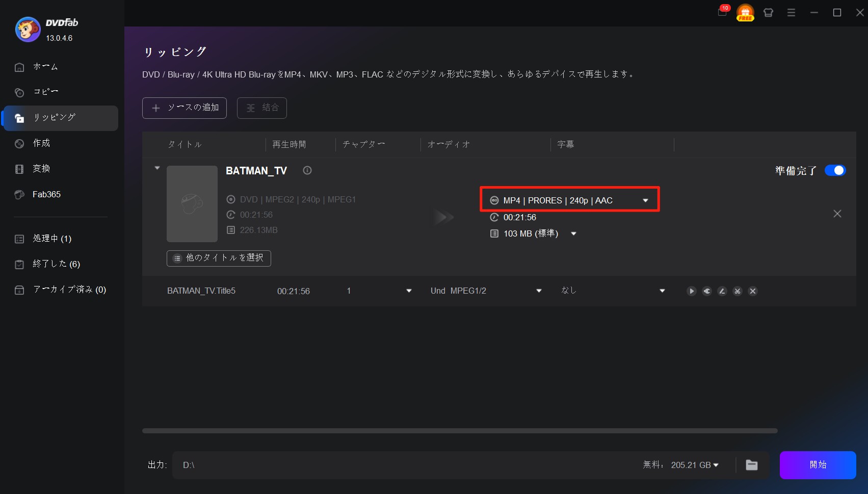Open the output folder browse icon
Image resolution: width=868 pixels, height=494 pixels.
[x=751, y=465]
